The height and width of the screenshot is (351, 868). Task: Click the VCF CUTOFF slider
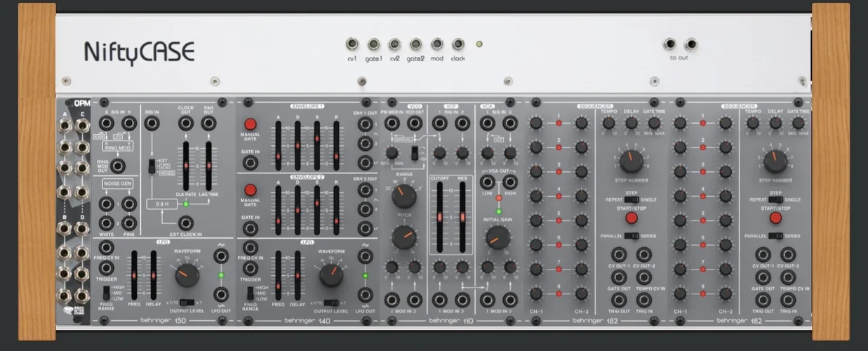tap(441, 218)
